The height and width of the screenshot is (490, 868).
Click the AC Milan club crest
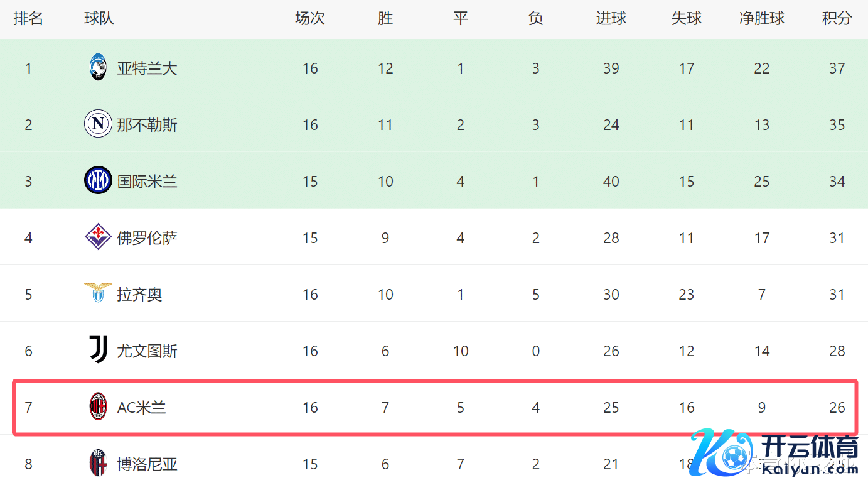pos(98,407)
